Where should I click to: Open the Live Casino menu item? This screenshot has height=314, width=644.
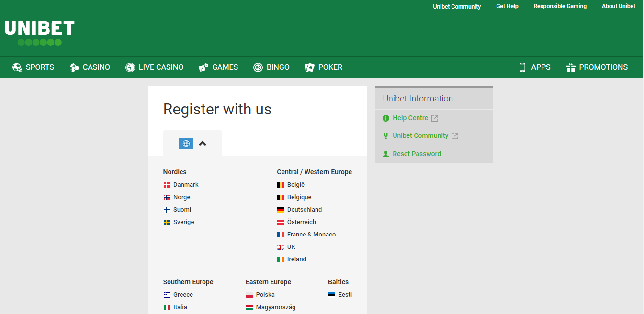(161, 67)
